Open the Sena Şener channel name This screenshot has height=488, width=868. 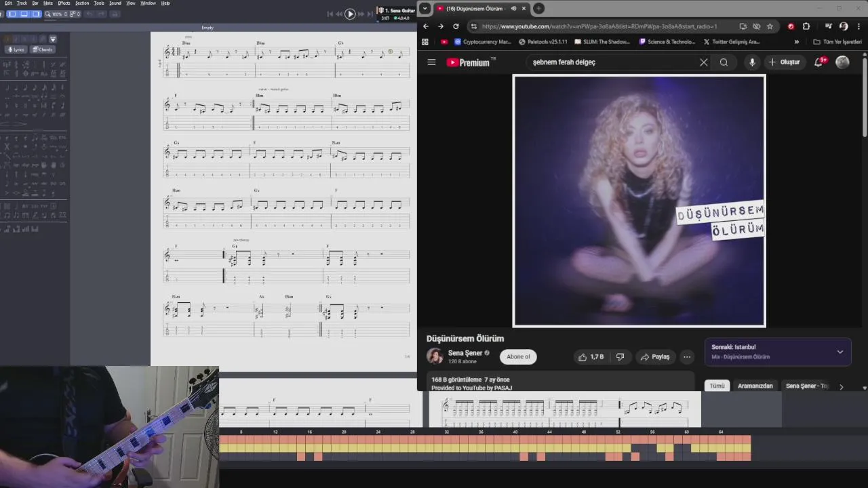465,353
